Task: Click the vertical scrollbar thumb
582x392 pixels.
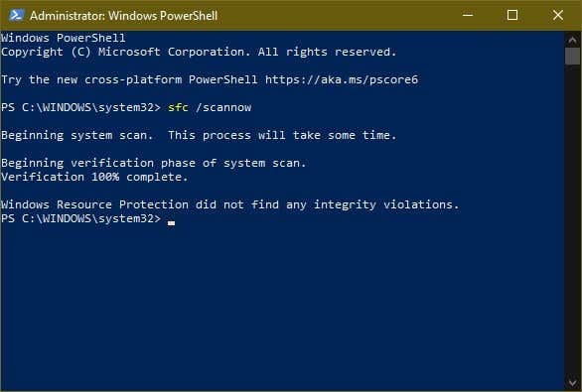Action: click(572, 56)
